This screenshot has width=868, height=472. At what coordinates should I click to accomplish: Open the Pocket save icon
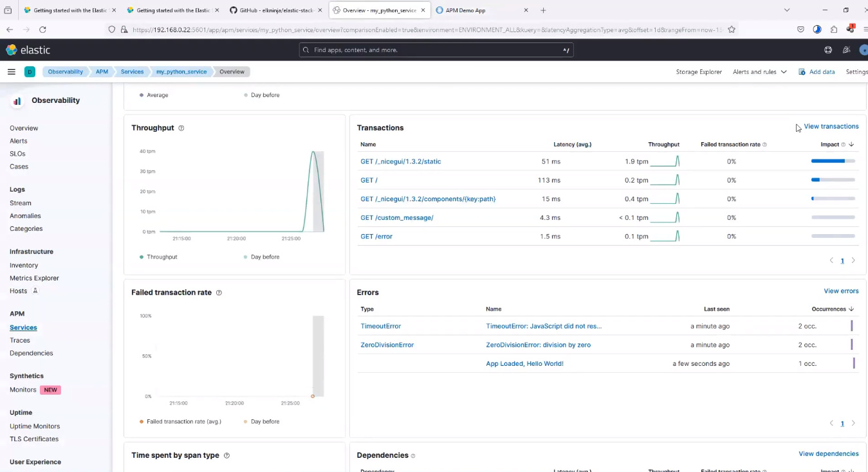[800, 30]
